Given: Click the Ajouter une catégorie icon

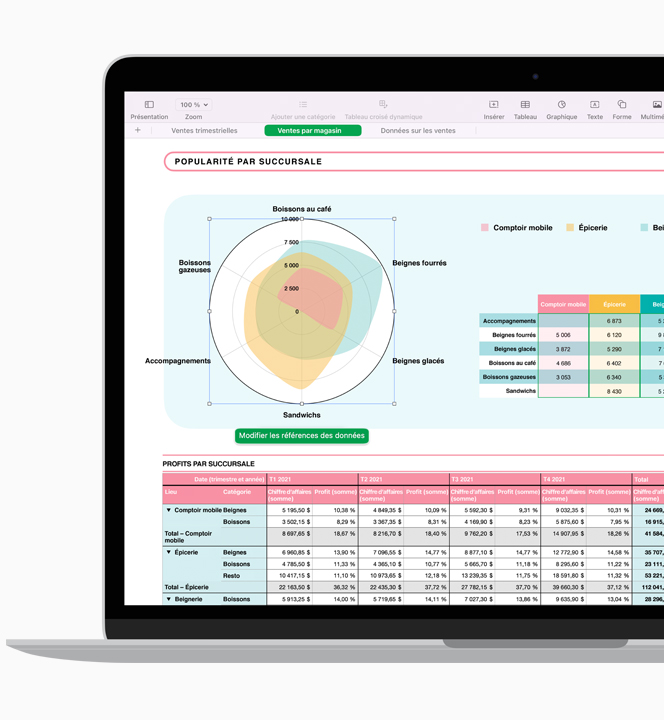Looking at the screenshot, I should pos(303,105).
